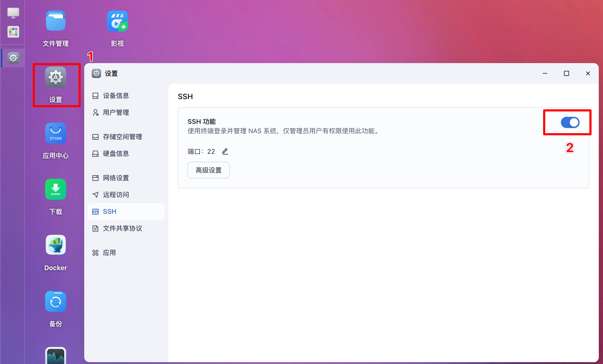603x364 pixels.
Task: Click the 高级设置 button
Action: point(208,170)
